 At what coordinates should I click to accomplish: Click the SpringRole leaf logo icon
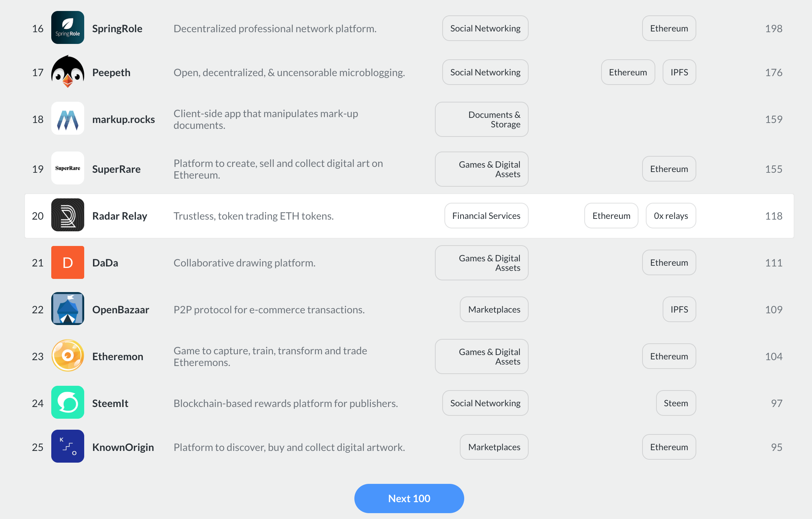pyautogui.click(x=68, y=27)
